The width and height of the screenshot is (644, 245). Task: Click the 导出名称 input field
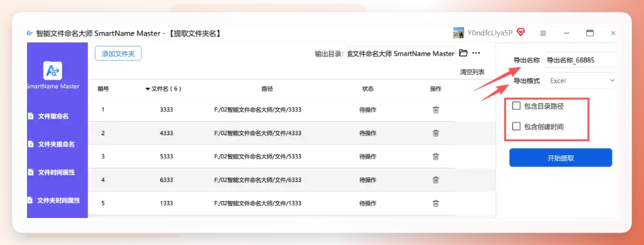(581, 60)
